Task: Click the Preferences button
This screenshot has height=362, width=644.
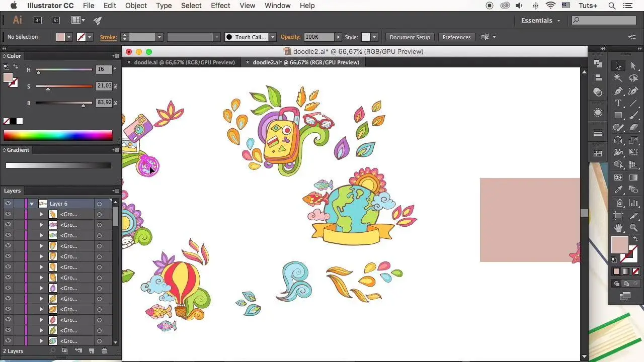Action: [456, 37]
